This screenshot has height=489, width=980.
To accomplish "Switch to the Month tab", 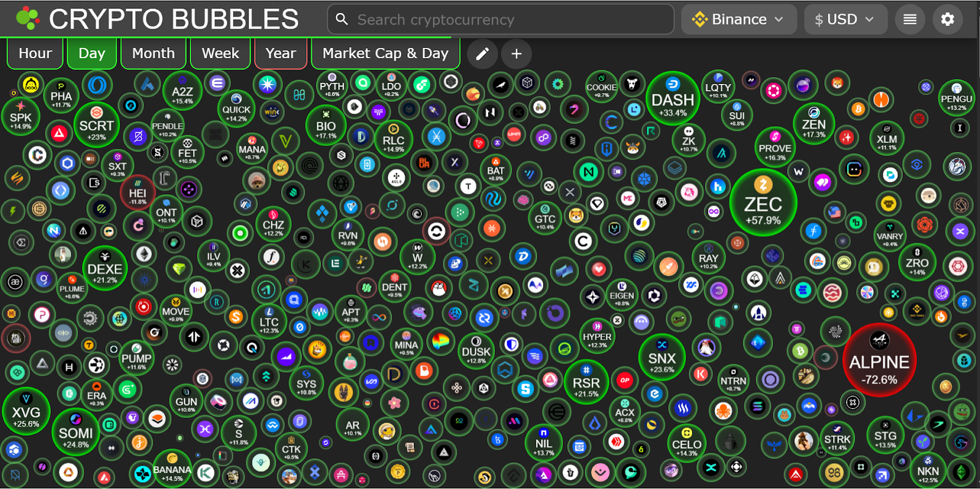I will point(153,53).
